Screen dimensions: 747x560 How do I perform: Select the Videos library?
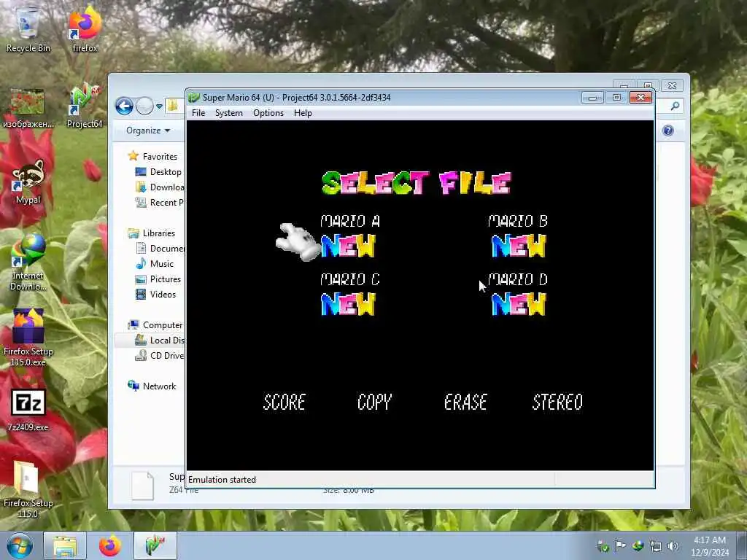coord(156,295)
